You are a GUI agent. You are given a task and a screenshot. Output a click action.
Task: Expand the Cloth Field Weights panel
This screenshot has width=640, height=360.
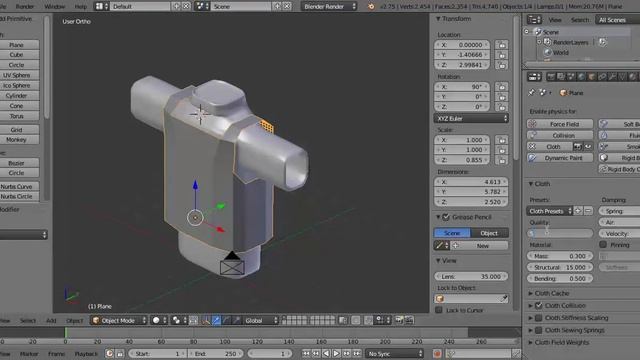pyautogui.click(x=531, y=342)
